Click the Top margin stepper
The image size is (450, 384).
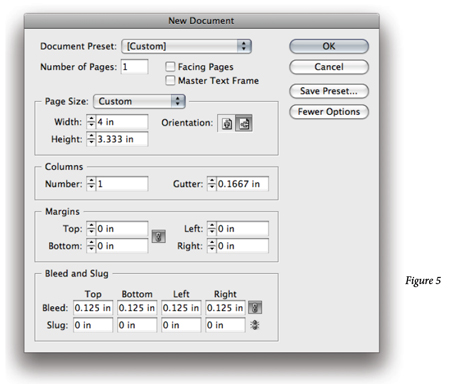point(91,229)
